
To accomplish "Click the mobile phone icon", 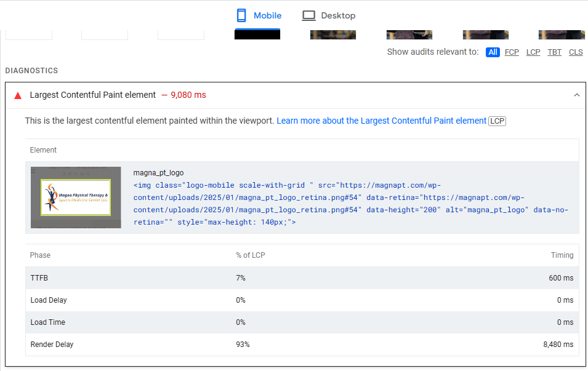I will pyautogui.click(x=241, y=15).
